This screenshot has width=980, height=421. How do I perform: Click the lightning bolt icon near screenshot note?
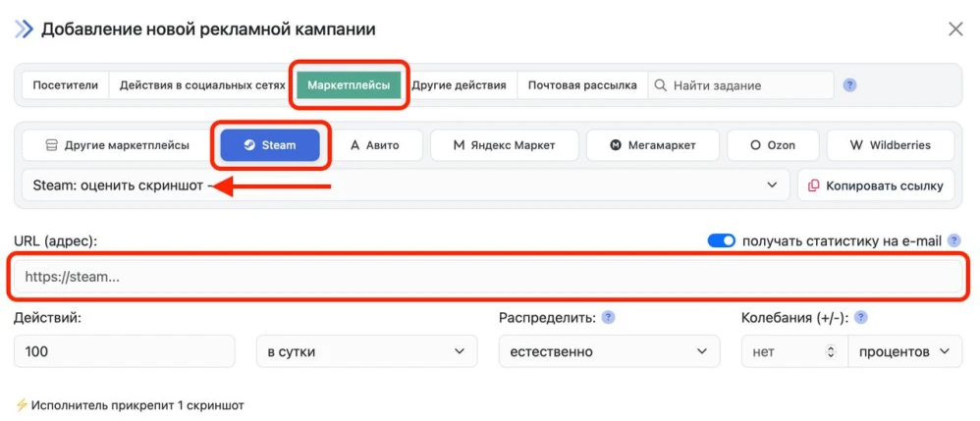click(22, 404)
